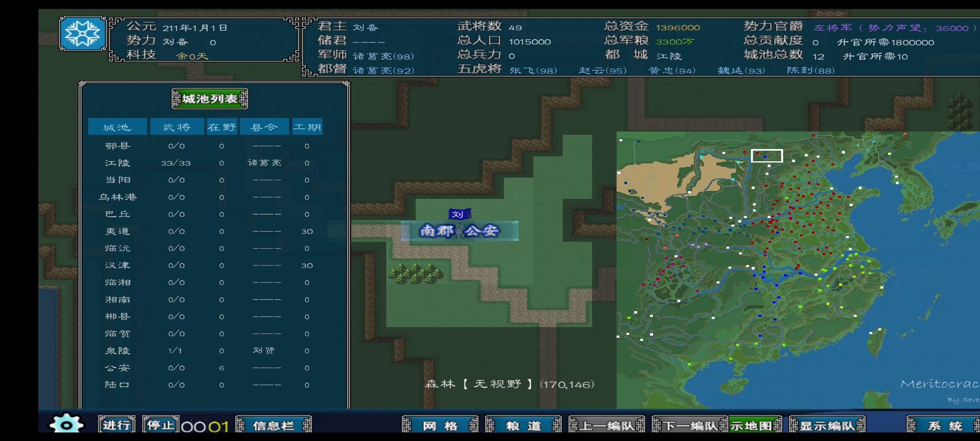Select 临沅 in the city list

click(x=118, y=248)
